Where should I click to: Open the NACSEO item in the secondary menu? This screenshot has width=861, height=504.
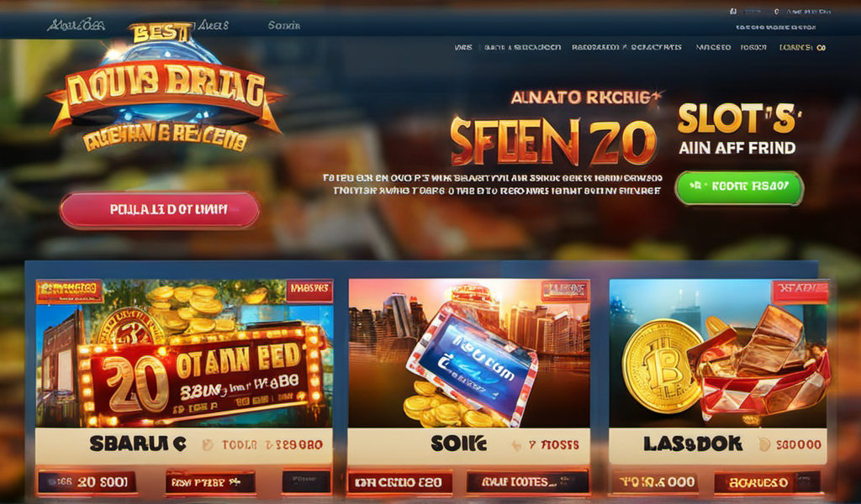[713, 48]
